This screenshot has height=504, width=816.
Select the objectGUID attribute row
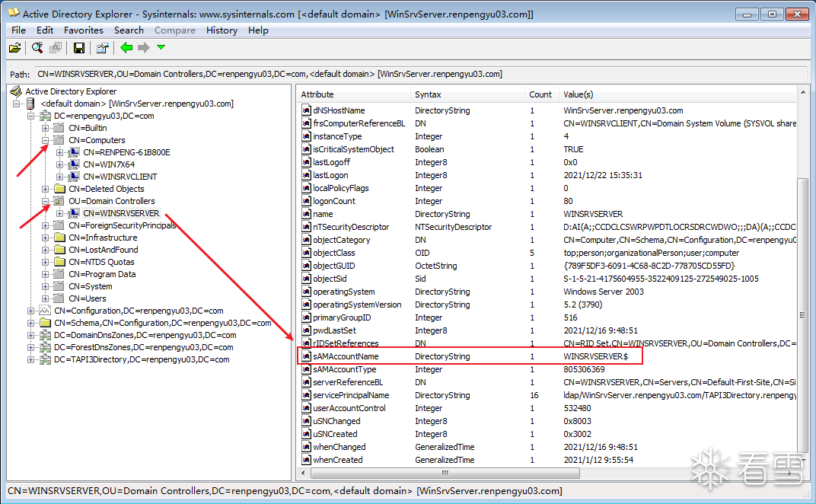[549, 266]
